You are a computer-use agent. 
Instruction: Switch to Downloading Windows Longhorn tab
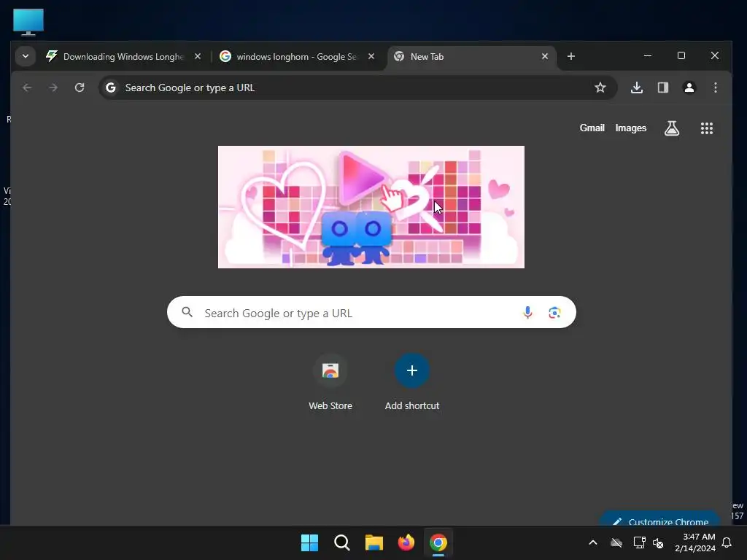tap(123, 57)
